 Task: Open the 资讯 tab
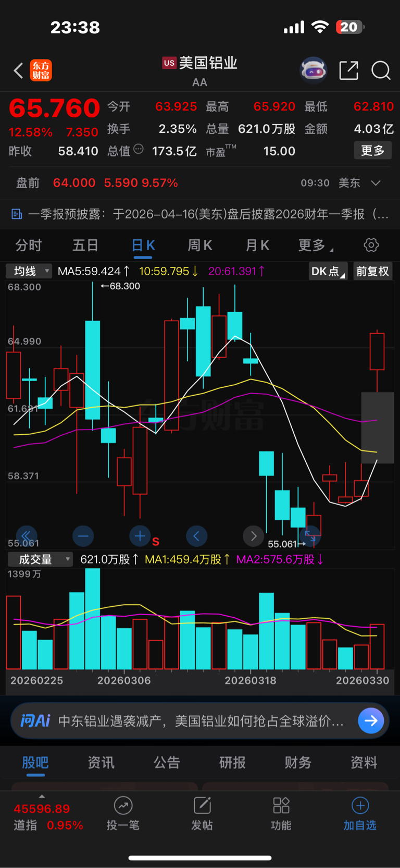[x=101, y=763]
